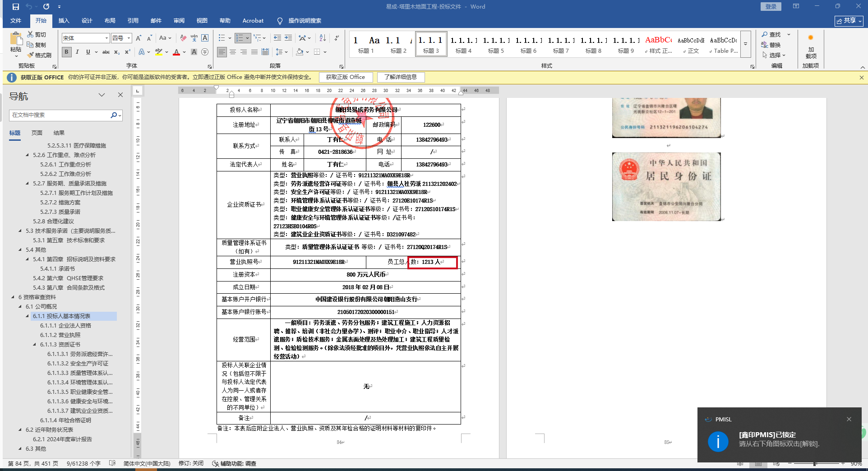
Task: Switch to Web Layout view in status bar
Action: [776, 464]
